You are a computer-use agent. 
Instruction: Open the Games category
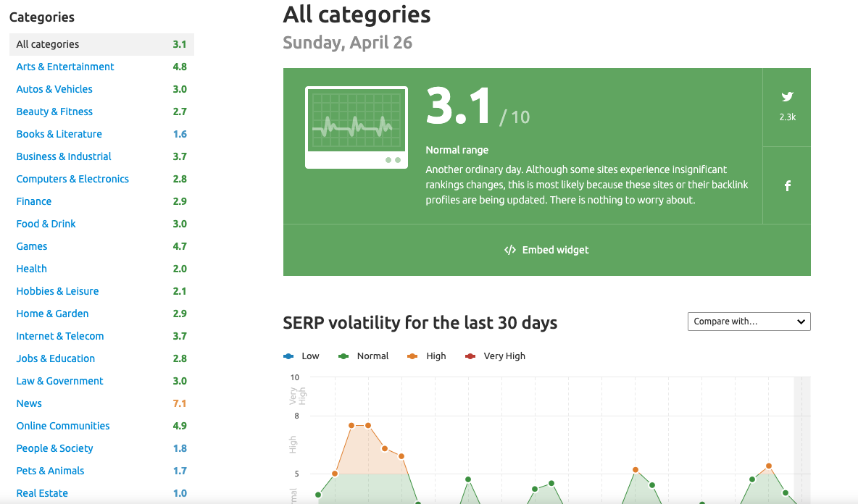31,245
